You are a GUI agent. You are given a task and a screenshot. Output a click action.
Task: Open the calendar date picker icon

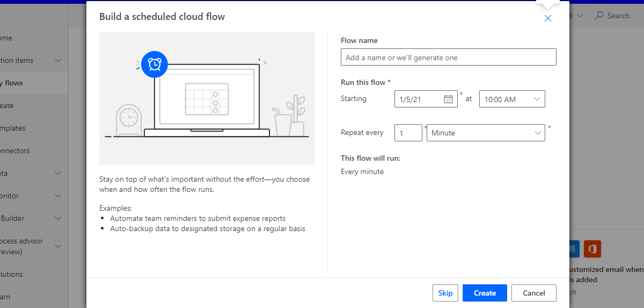(x=448, y=99)
